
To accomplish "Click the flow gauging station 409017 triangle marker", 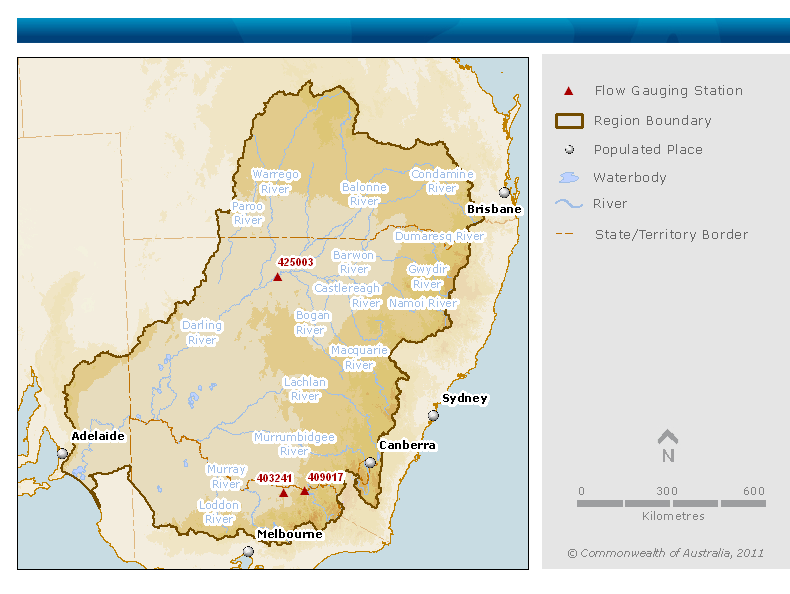I will tap(304, 491).
